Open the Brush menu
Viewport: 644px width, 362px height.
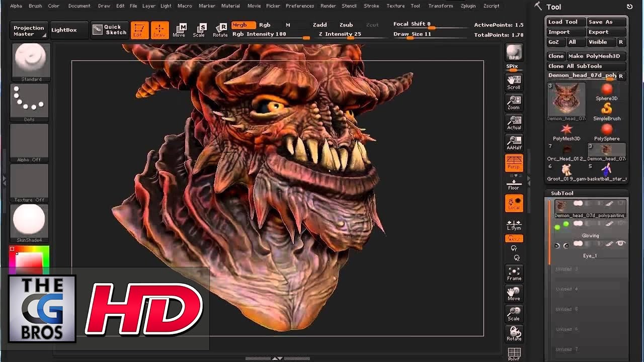(35, 6)
